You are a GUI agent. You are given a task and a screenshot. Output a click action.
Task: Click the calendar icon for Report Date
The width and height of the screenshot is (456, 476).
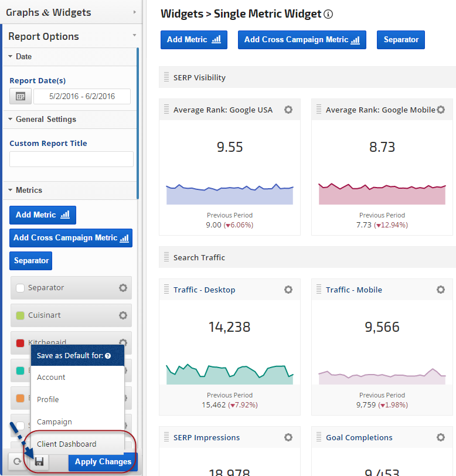[21, 97]
